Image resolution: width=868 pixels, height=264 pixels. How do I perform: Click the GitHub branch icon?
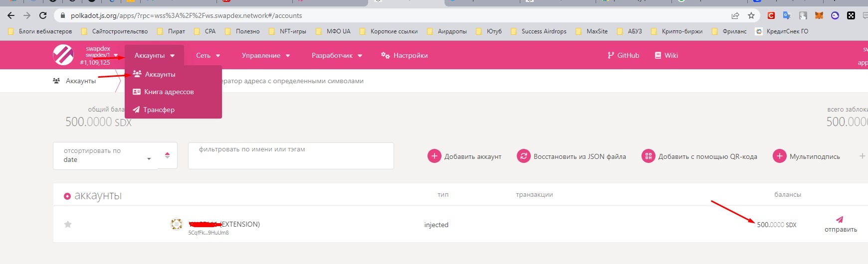pyautogui.click(x=611, y=55)
